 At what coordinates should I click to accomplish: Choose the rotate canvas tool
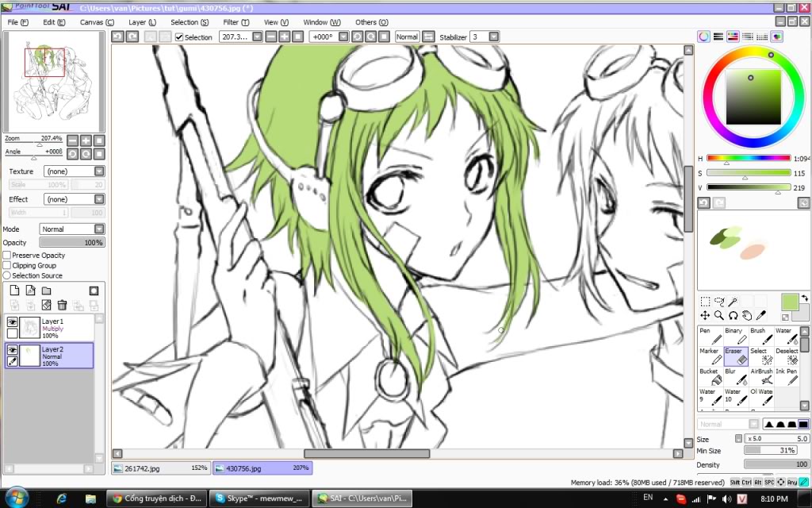[733, 315]
